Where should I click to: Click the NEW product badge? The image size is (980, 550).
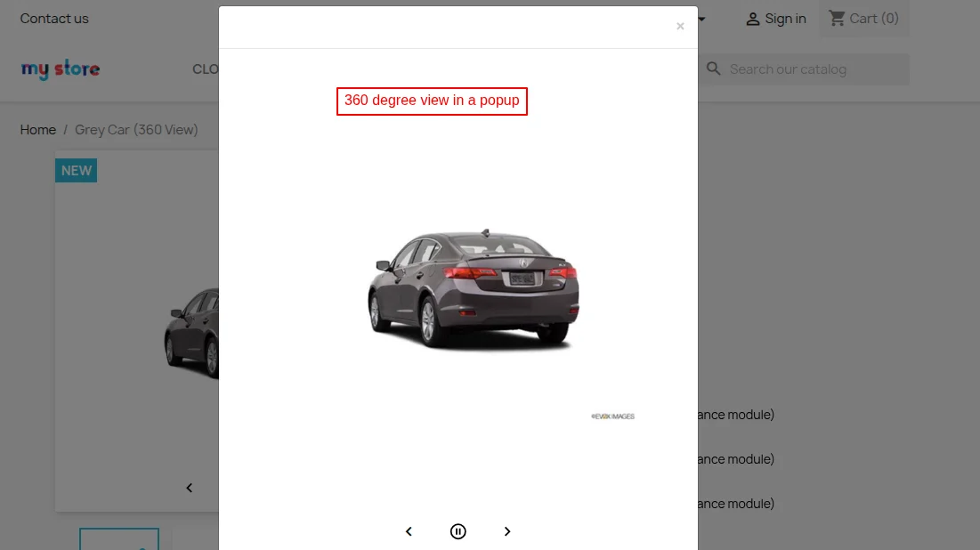point(76,170)
